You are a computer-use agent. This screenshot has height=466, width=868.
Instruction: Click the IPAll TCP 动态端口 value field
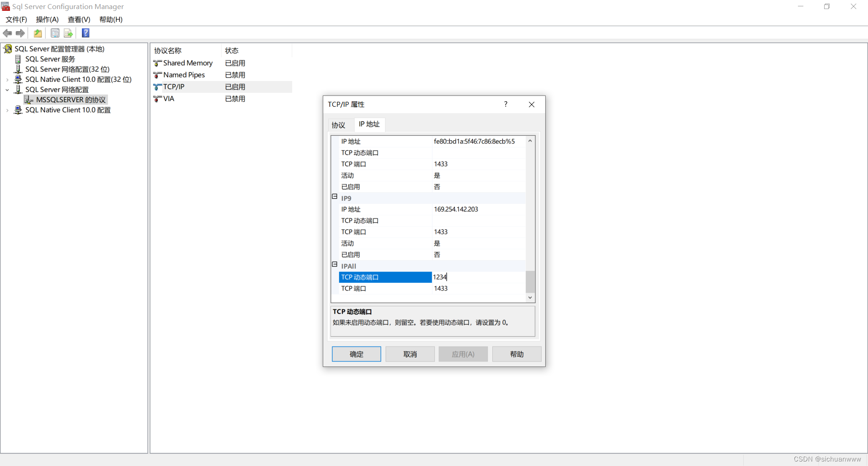[479, 277]
